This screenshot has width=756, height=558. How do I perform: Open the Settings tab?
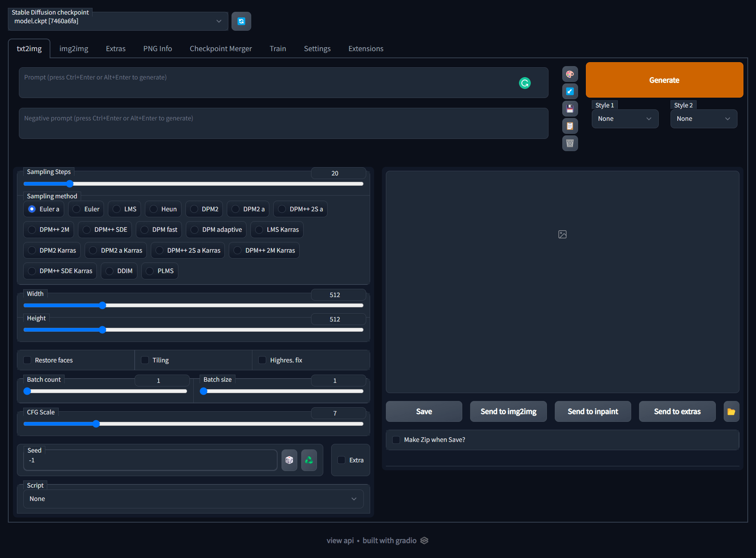tap(317, 49)
